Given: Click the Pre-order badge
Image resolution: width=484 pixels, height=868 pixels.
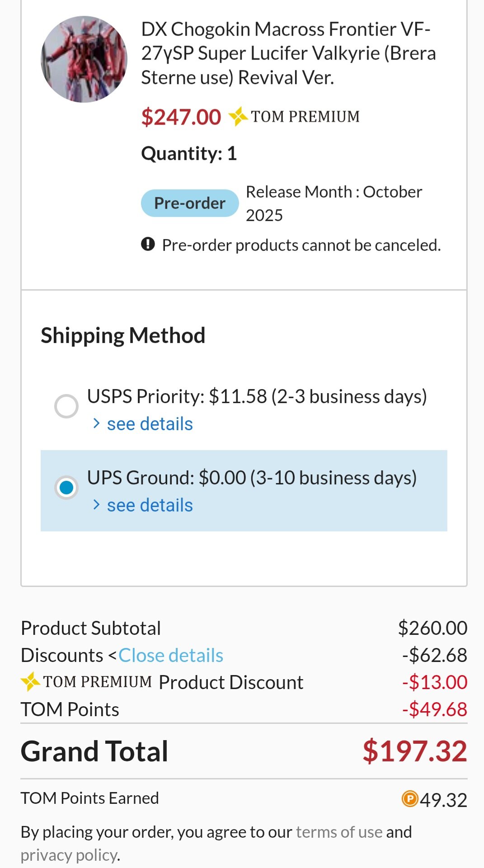Looking at the screenshot, I should pos(190,203).
